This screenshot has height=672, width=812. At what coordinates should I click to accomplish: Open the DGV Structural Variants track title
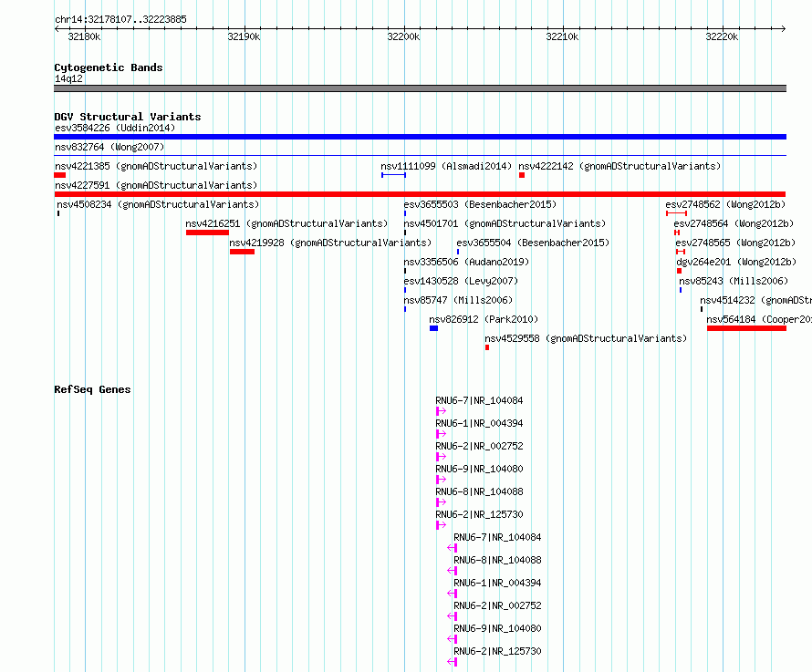tap(128, 117)
